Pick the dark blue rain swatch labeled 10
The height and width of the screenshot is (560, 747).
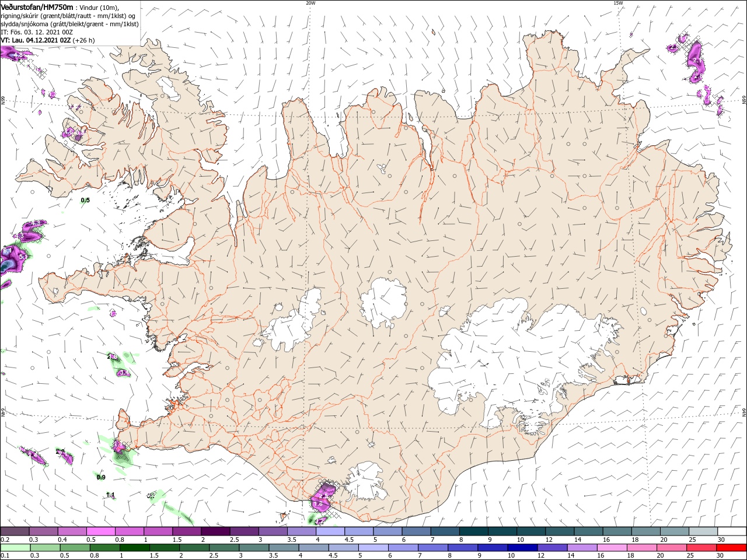pyautogui.click(x=522, y=548)
